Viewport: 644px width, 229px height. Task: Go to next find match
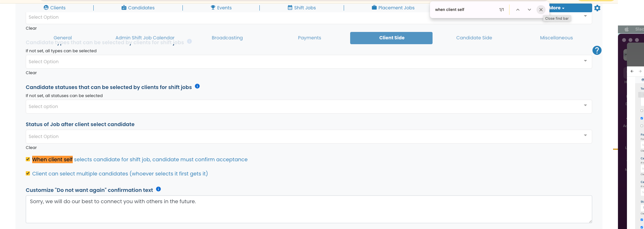click(x=529, y=10)
